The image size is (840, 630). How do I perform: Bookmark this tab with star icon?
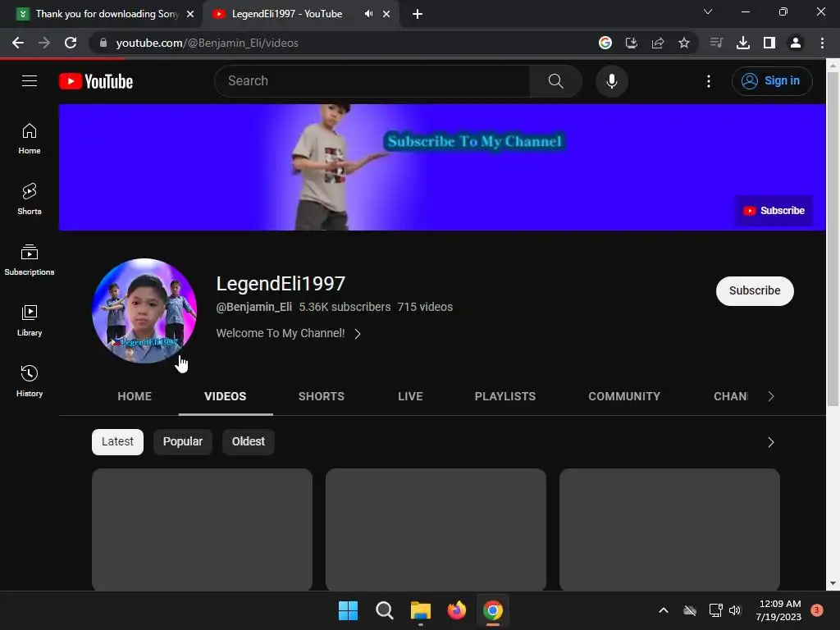[x=683, y=43]
